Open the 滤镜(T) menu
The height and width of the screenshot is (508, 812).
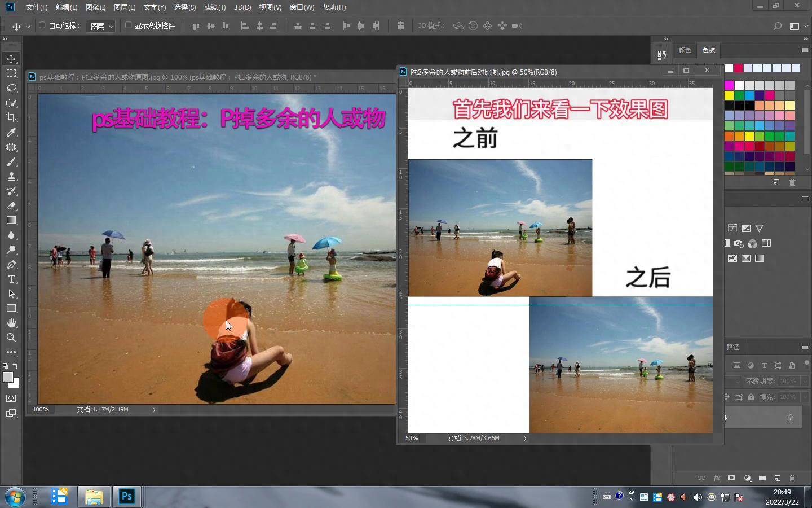pos(214,7)
